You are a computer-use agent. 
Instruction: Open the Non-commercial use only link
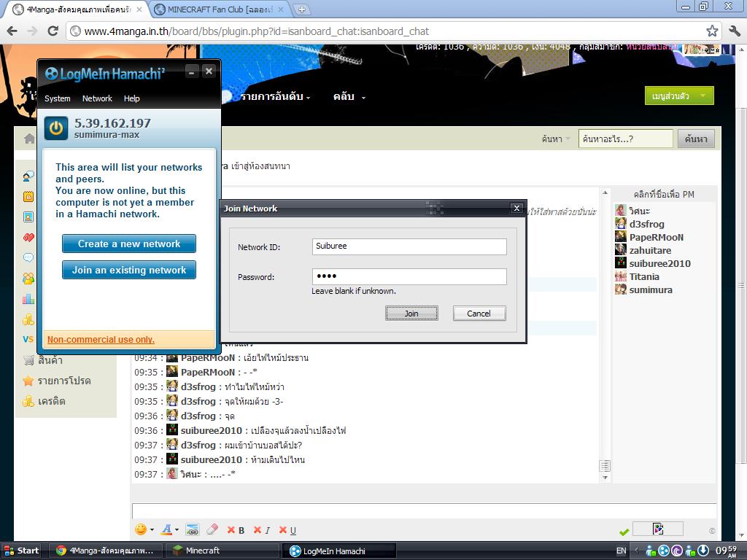(101, 340)
